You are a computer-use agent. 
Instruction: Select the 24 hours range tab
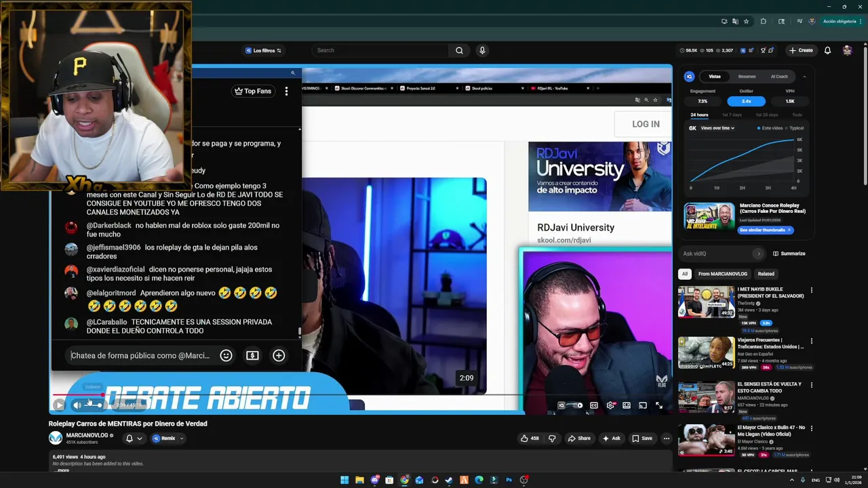point(699,115)
